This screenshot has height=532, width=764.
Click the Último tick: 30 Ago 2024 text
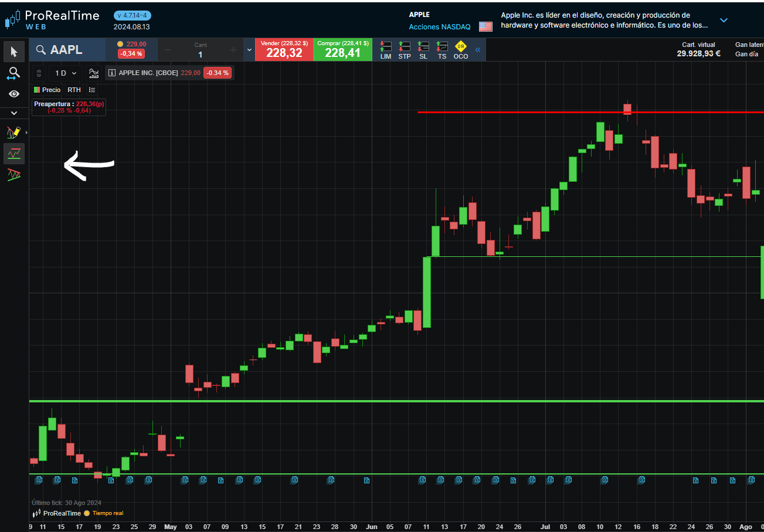point(66,503)
